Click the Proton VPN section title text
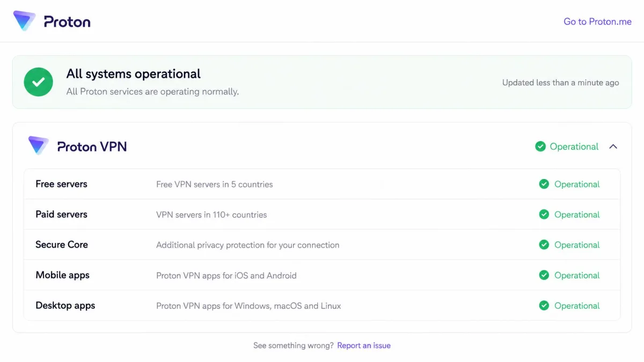This screenshot has width=644, height=362. [x=92, y=146]
